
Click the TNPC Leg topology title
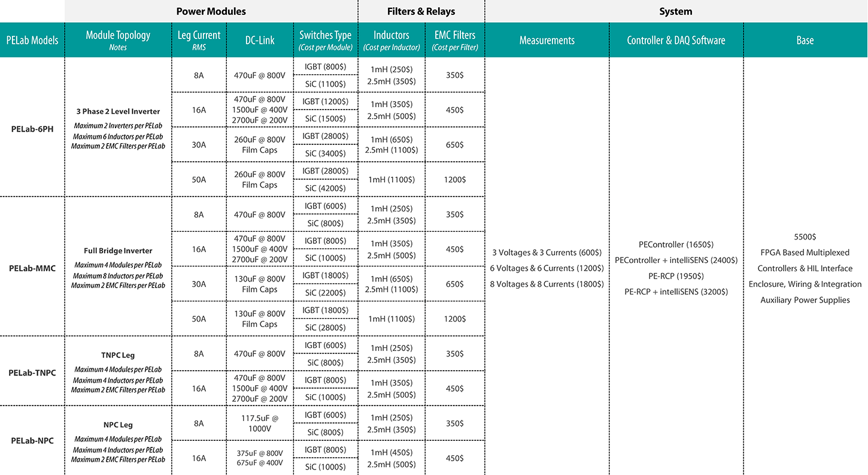coord(118,355)
